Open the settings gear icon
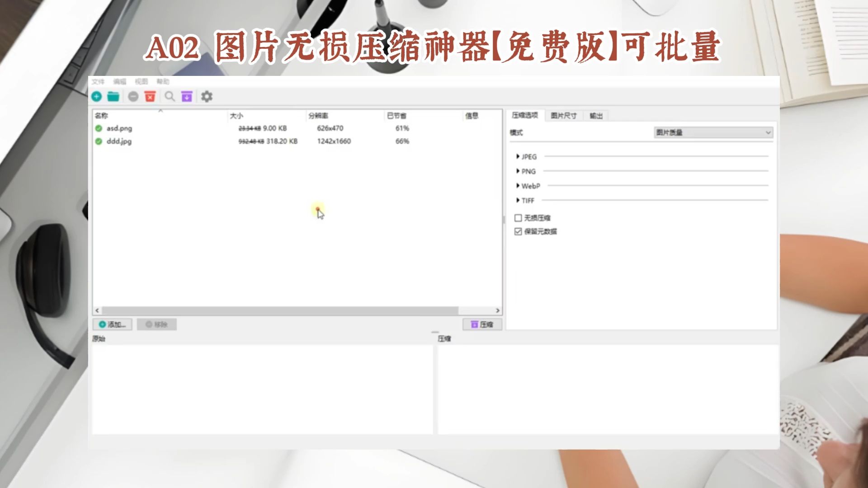 [x=206, y=96]
